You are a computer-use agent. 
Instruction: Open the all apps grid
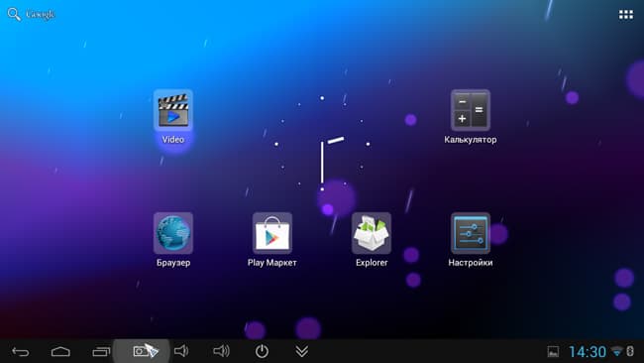pos(626,15)
